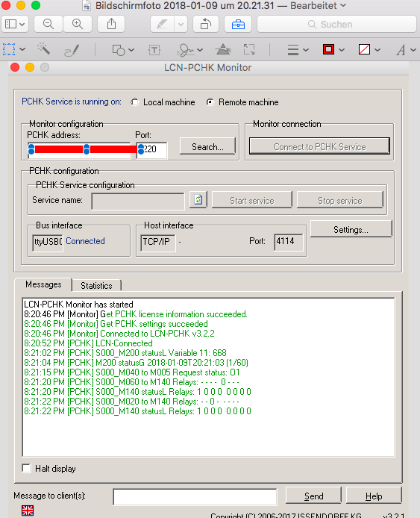
Task: Open the Shapes tool
Action: pyautogui.click(x=118, y=50)
